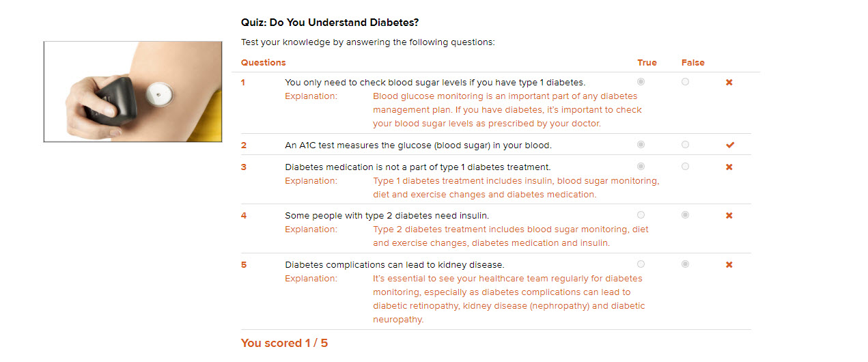Viewport: 868px width, 362px height.
Task: Select True for question 3
Action: click(x=641, y=167)
